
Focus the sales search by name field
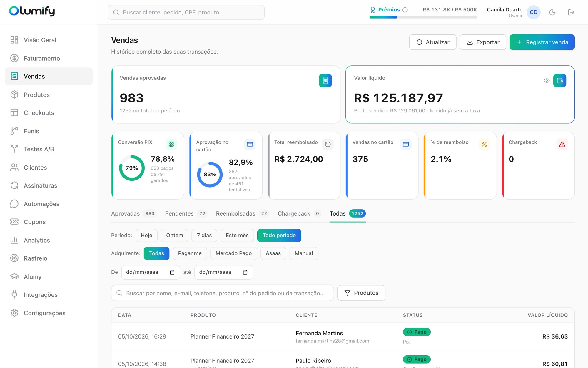point(223,293)
